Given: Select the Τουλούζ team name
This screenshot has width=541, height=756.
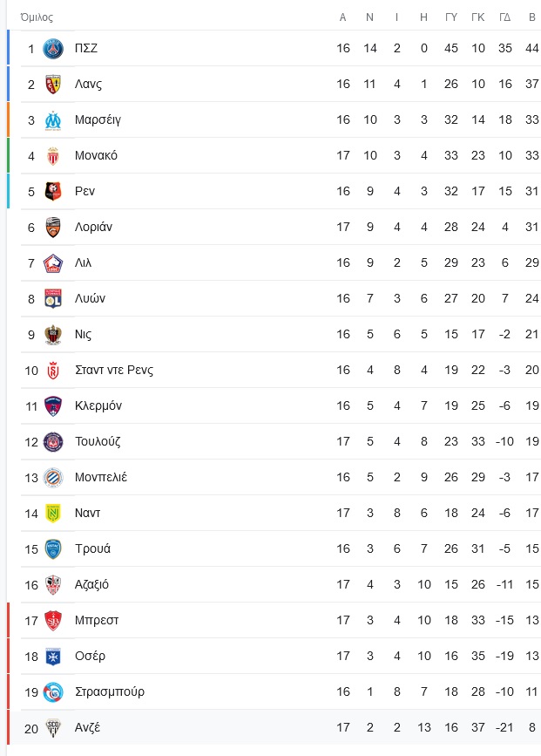Looking at the screenshot, I should [x=98, y=441].
